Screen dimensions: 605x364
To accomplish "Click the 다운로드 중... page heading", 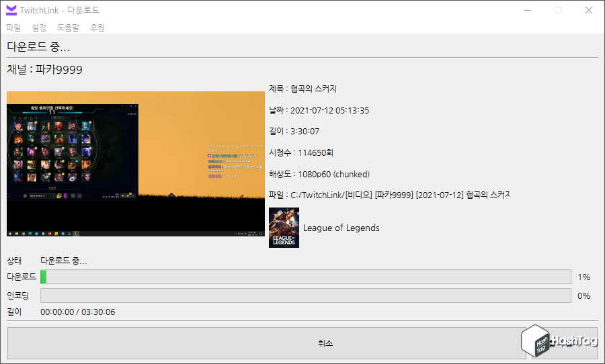I will [x=38, y=47].
